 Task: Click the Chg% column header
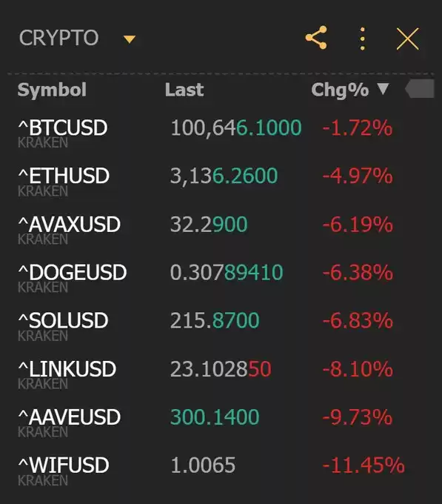click(341, 90)
